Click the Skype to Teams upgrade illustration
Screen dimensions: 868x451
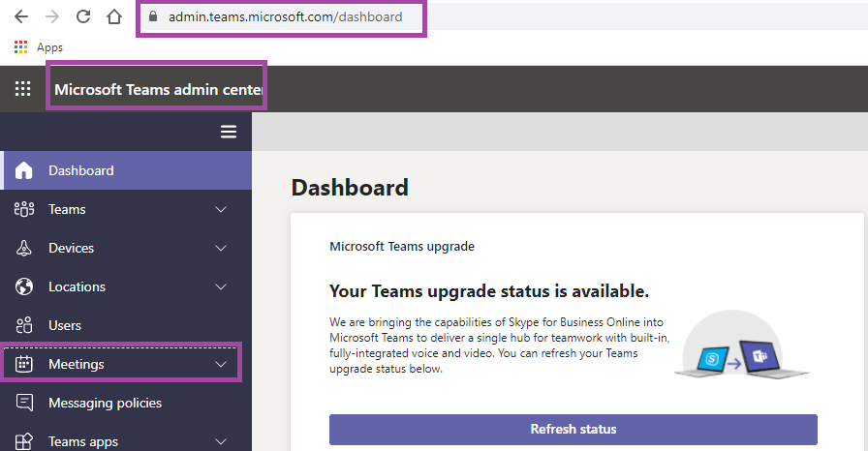click(742, 345)
